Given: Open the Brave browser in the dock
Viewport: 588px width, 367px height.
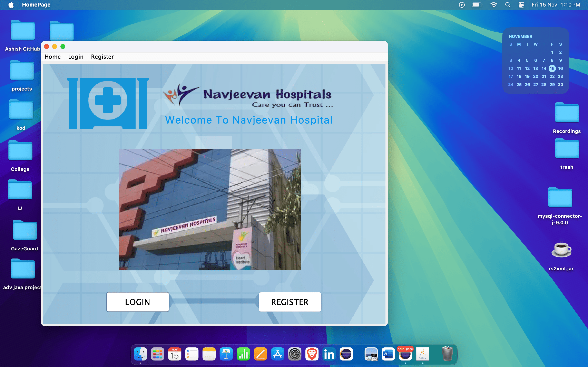Looking at the screenshot, I should [312, 354].
